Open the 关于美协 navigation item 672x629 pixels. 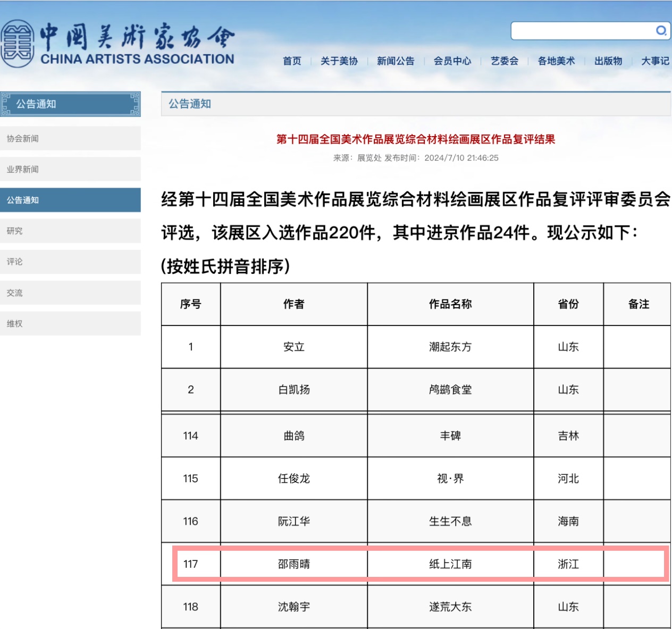click(339, 61)
